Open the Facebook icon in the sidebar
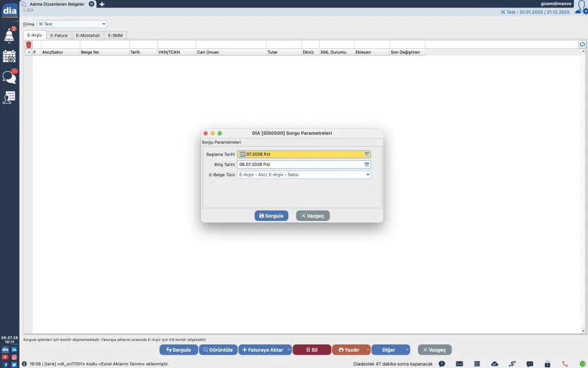Viewport: 588px width, 368px height. [x=5, y=365]
